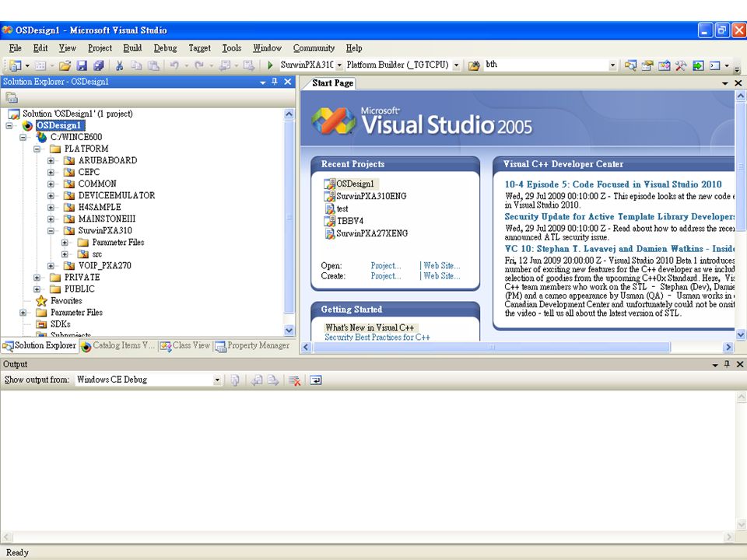The width and height of the screenshot is (747, 560).
Task: Pin the Output panel
Action: click(x=727, y=364)
